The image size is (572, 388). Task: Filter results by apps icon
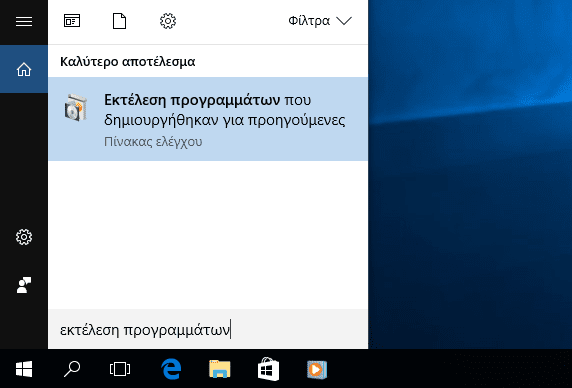coord(72,21)
